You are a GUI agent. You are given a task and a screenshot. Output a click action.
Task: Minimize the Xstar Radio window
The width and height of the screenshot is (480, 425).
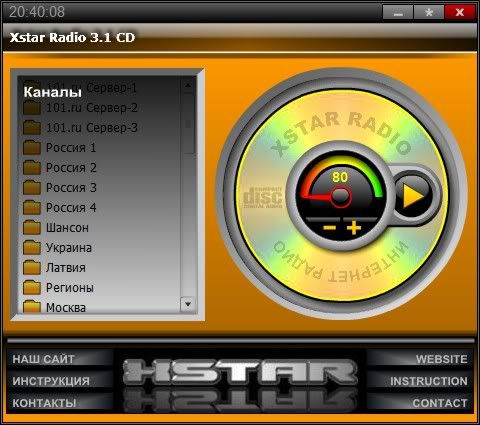click(398, 13)
